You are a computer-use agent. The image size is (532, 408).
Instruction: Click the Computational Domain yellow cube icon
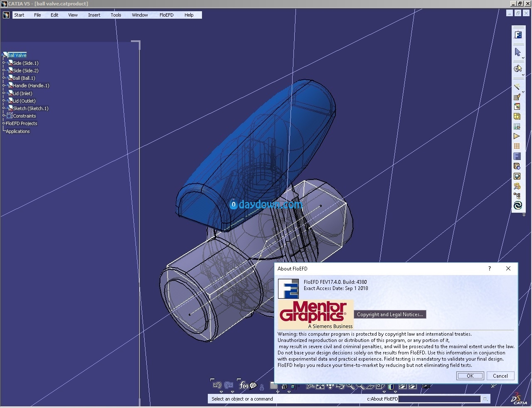pyautogui.click(x=517, y=116)
